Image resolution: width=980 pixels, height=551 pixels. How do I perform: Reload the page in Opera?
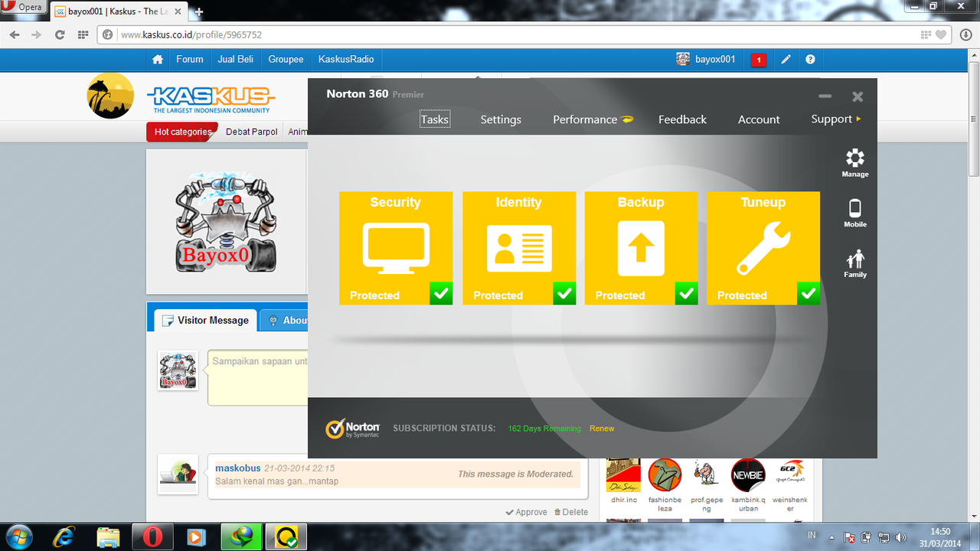point(60,34)
